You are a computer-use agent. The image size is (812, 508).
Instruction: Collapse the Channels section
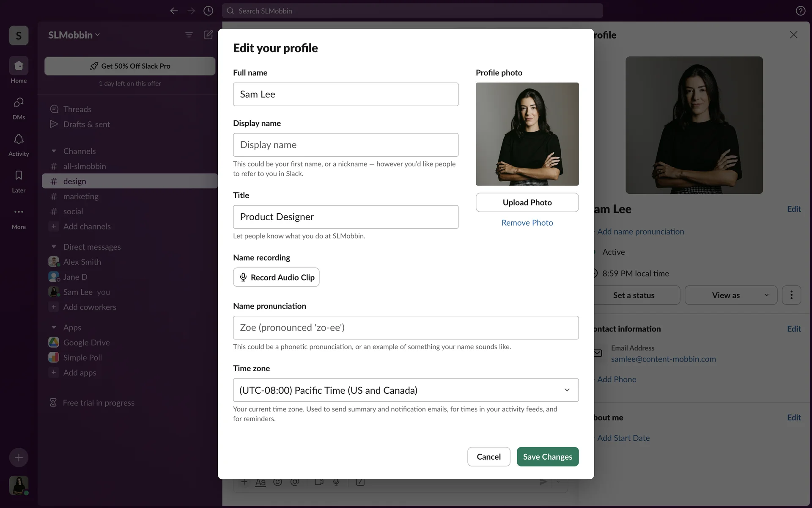click(x=54, y=151)
